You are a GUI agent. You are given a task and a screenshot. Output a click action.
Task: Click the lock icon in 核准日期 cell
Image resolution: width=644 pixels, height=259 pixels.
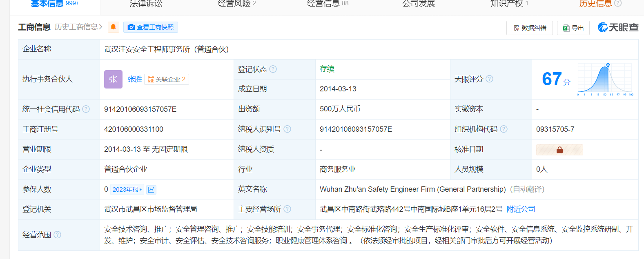tap(559, 150)
